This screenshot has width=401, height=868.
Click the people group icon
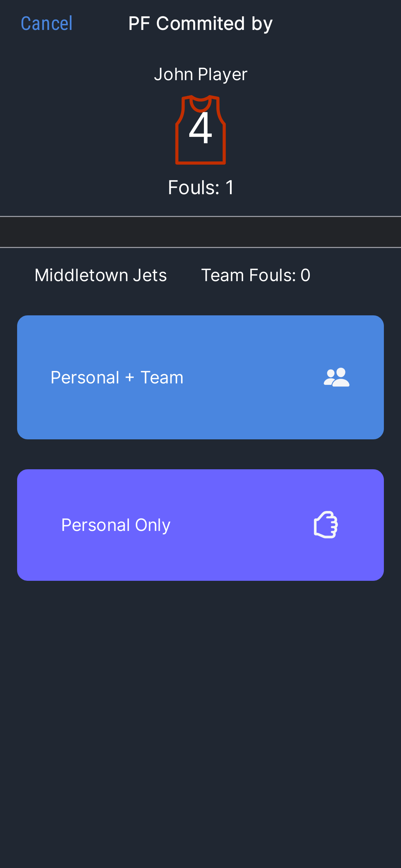[336, 377]
